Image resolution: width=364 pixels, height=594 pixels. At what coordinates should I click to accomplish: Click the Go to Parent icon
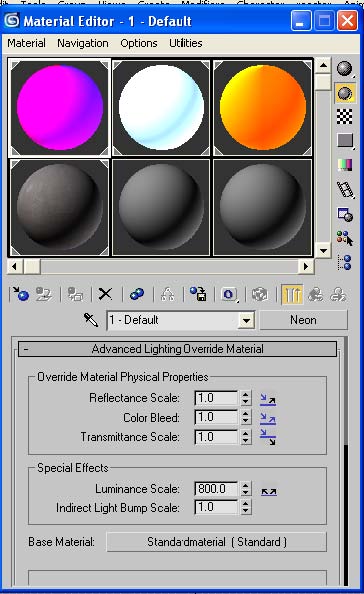(x=316, y=294)
